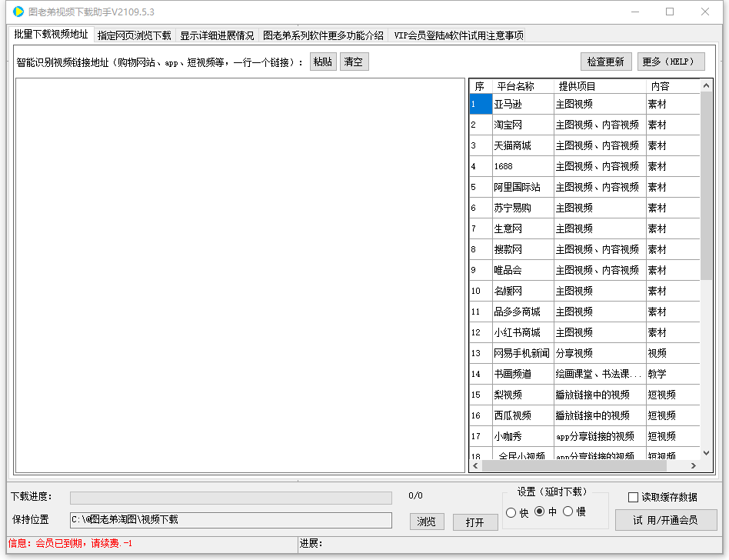Click the 内容 column header

click(673, 86)
